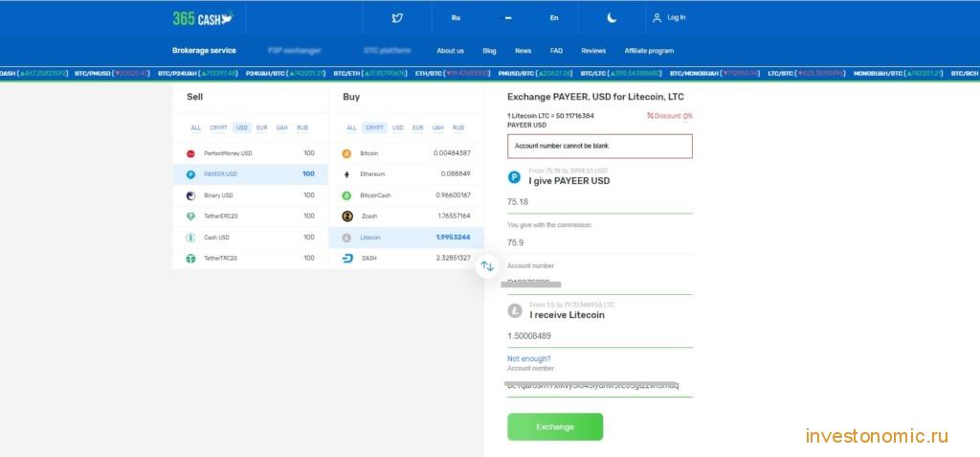Screen dimensions: 980x457
Task: Open FAQ menu item
Action: click(556, 51)
